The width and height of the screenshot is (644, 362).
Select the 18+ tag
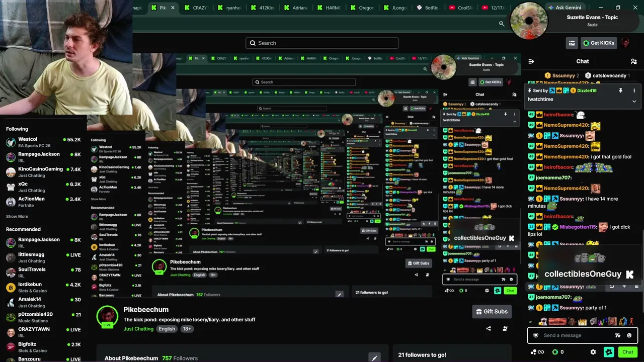point(187,329)
